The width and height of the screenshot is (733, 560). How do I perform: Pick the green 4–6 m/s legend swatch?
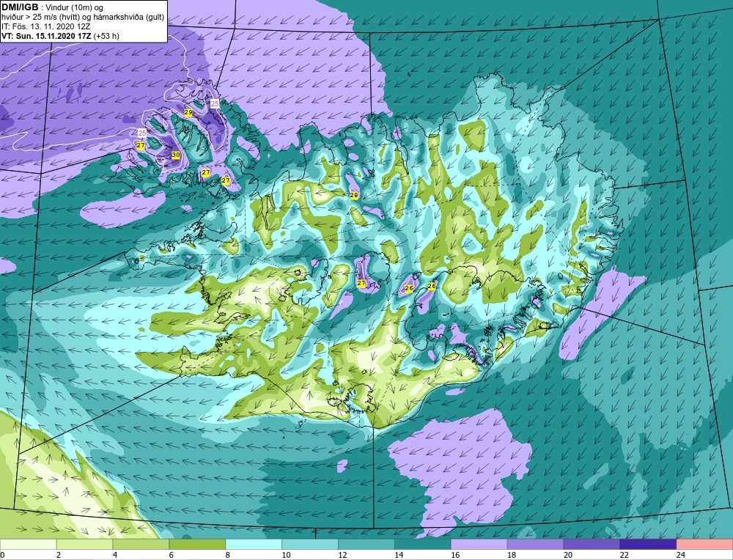coord(141,545)
